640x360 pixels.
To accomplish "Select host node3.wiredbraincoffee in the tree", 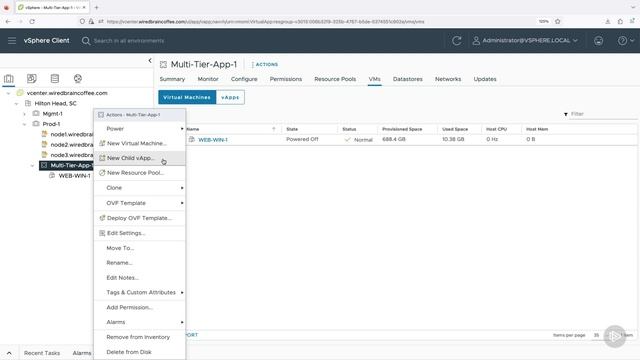I will click(x=71, y=155).
